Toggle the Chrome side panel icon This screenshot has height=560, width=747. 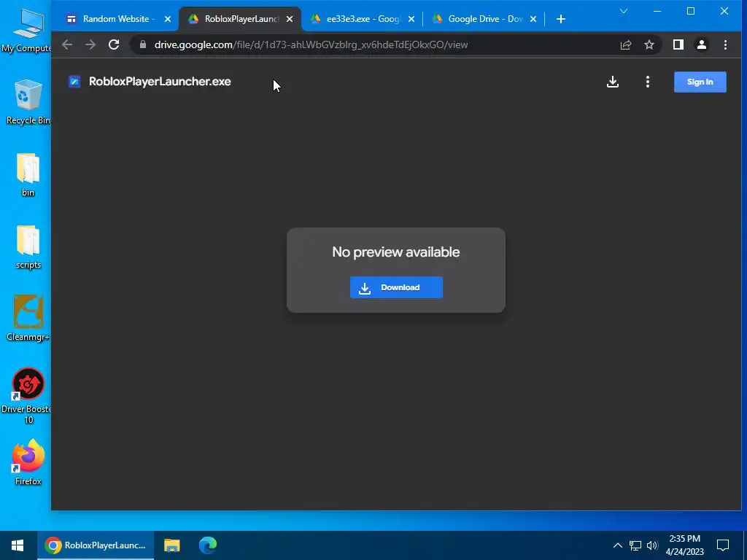pyautogui.click(x=678, y=44)
